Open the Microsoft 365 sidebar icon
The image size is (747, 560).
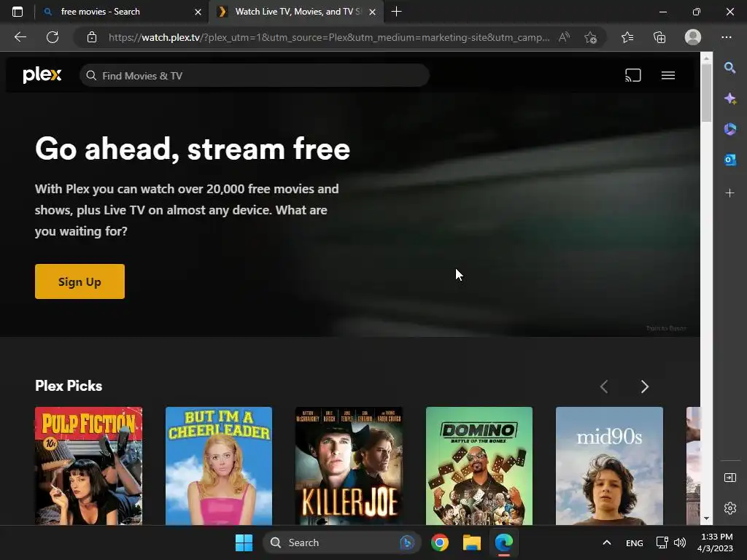(x=729, y=129)
